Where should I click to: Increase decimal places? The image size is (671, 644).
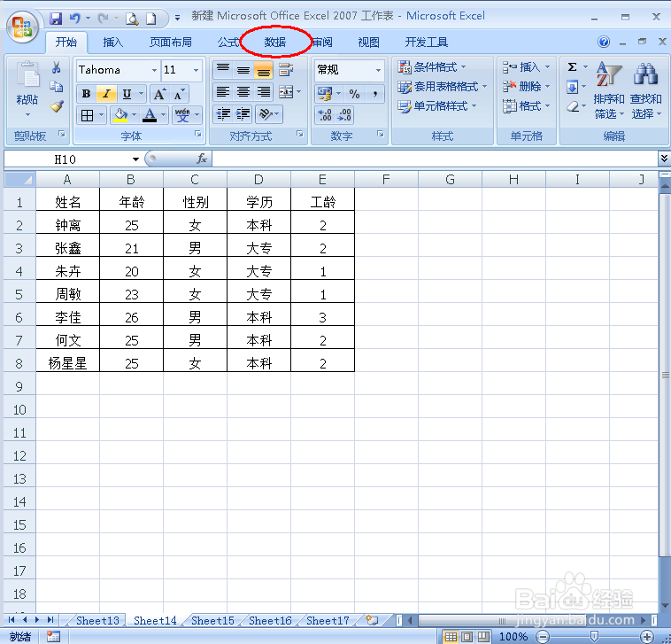pyautogui.click(x=325, y=115)
